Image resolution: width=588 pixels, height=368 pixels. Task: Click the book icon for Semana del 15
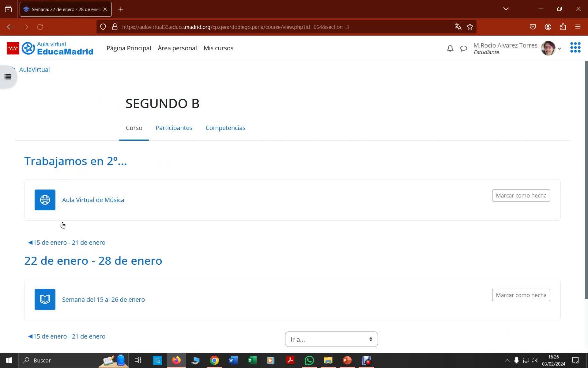click(45, 299)
